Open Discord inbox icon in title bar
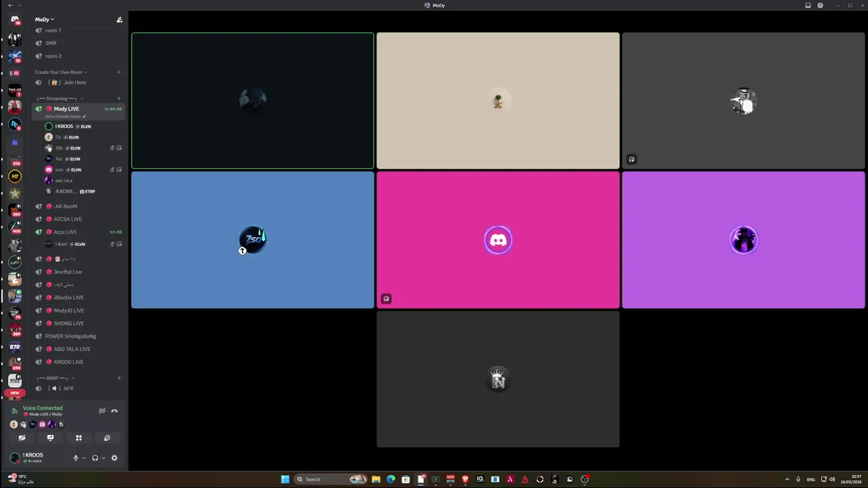Screen dimensions: 868x488 coord(808,5)
